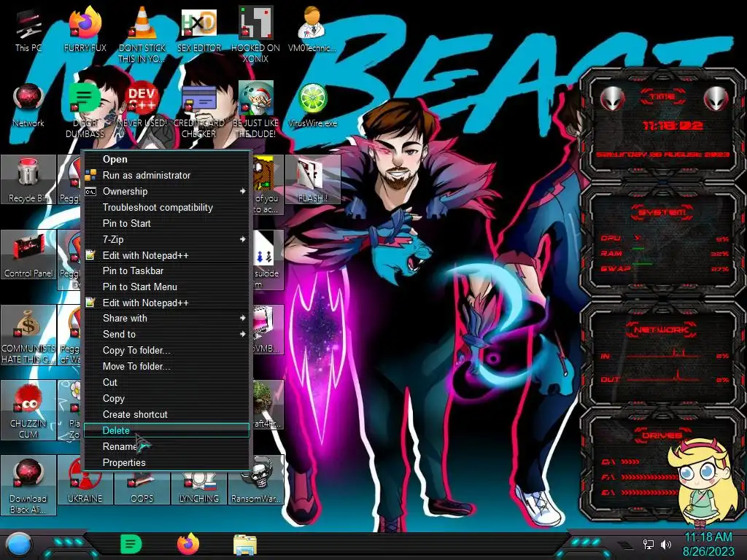Image resolution: width=747 pixels, height=560 pixels.
Task: Select the CHUZZIN red fuzzy icon
Action: click(x=28, y=411)
